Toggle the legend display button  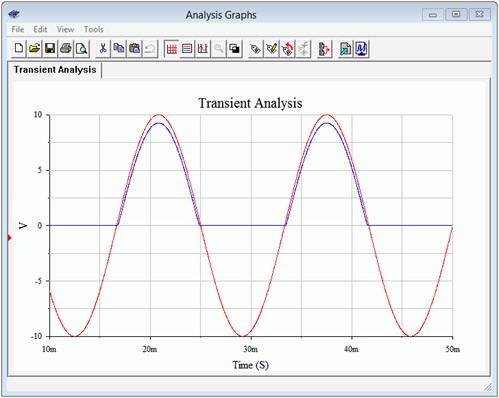[187, 49]
